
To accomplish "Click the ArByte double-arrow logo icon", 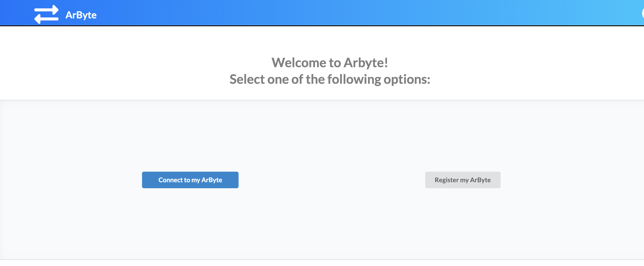I will point(46,14).
